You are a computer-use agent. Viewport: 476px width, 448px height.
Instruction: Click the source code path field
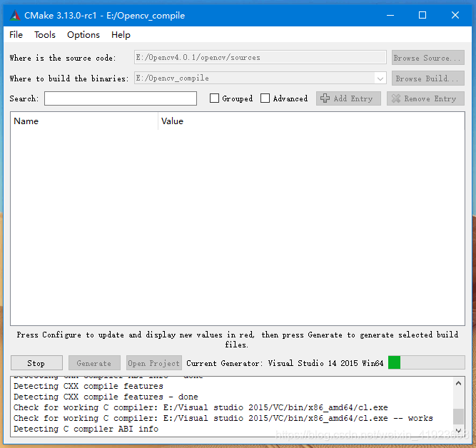[260, 57]
